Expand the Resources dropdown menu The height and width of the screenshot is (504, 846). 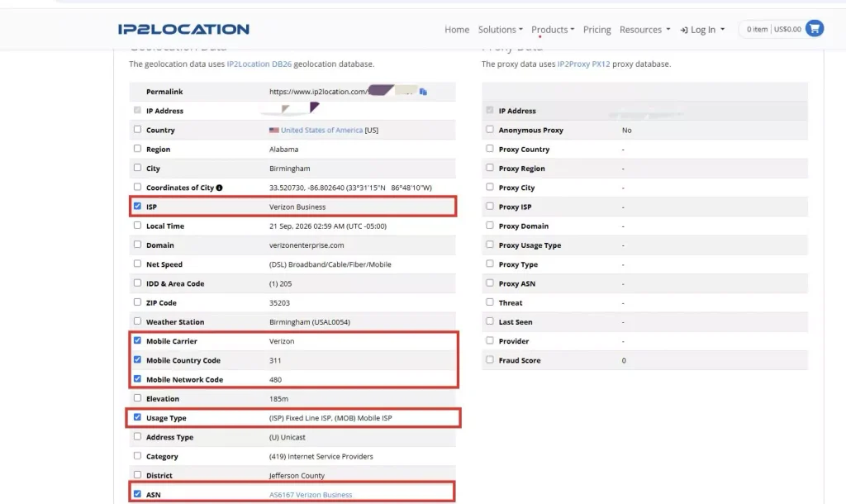(644, 30)
